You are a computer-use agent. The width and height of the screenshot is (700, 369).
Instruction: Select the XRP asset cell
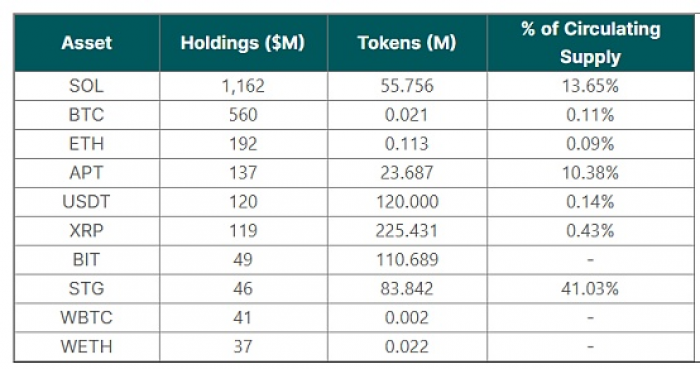tap(87, 231)
